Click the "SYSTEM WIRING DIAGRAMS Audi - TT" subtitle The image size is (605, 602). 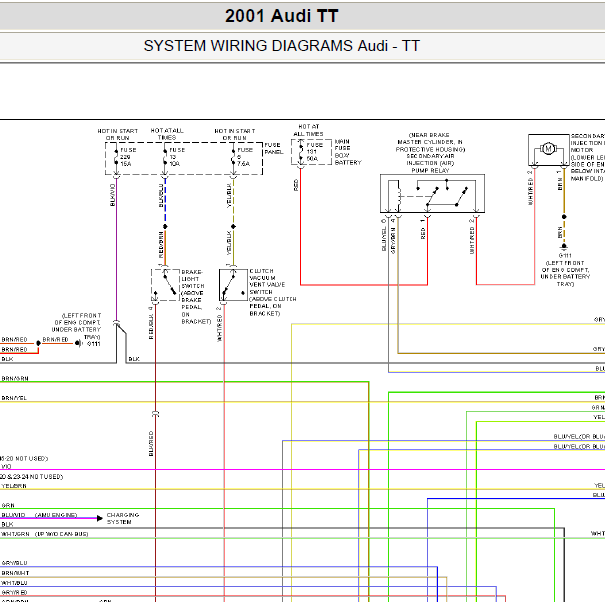[282, 46]
